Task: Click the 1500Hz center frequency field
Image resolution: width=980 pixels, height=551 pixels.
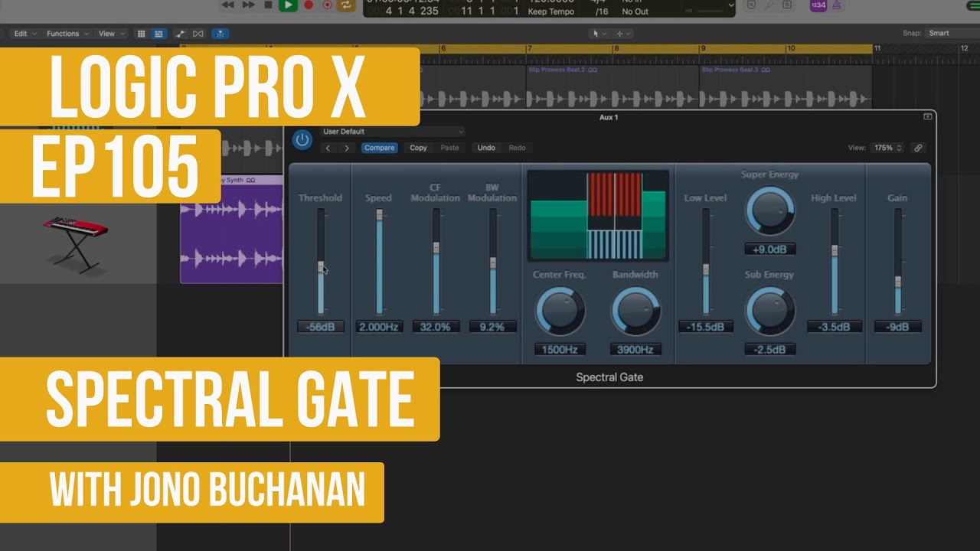Action: click(x=560, y=350)
